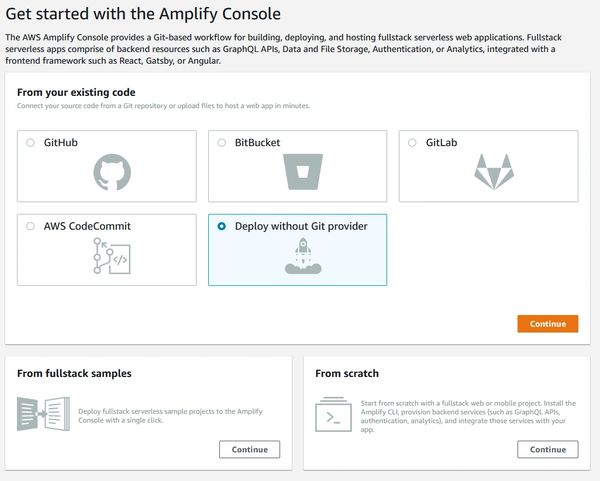Click the From fullstack samples heading
Image resolution: width=600 pixels, height=481 pixels.
pyautogui.click(x=74, y=374)
